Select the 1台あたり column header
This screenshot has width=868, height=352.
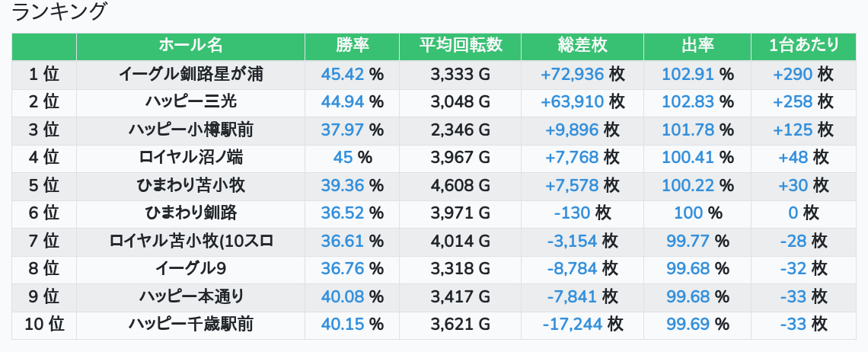(803, 46)
